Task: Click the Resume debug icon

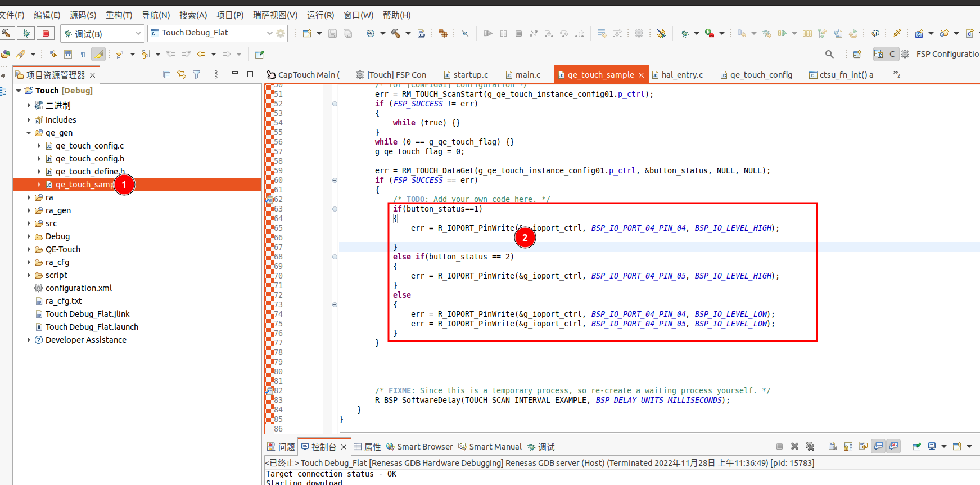Action: click(x=488, y=33)
